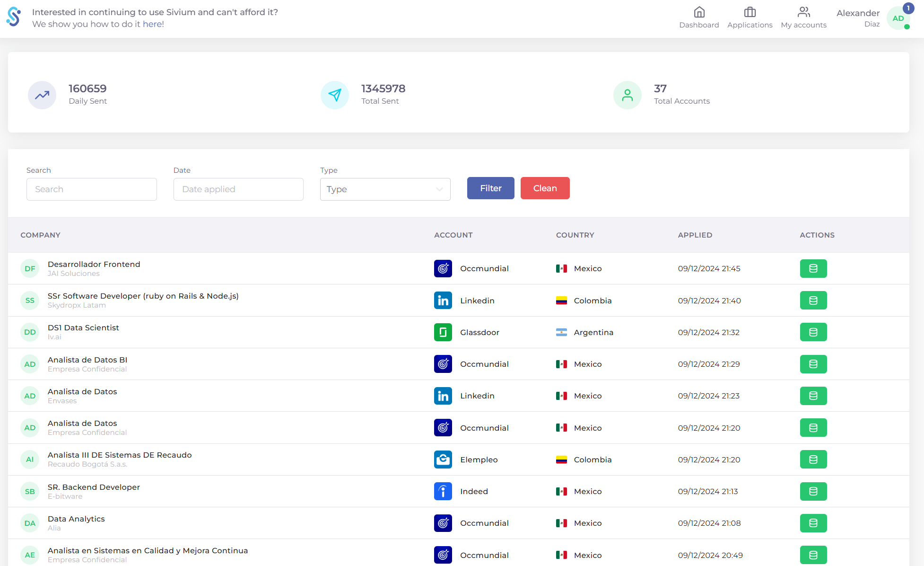Sort by the APPLIED column header
Image resolution: width=924 pixels, height=566 pixels.
point(695,235)
